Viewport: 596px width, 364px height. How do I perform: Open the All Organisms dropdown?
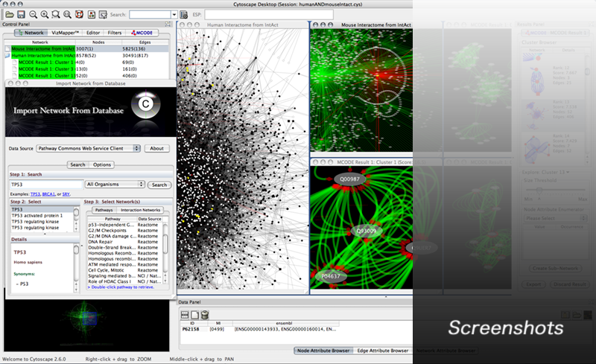point(115,185)
